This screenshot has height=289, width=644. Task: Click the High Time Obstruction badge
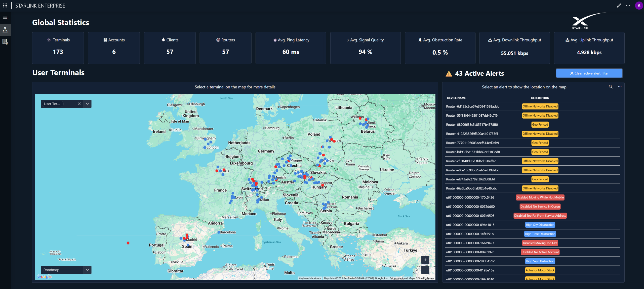pos(540,234)
